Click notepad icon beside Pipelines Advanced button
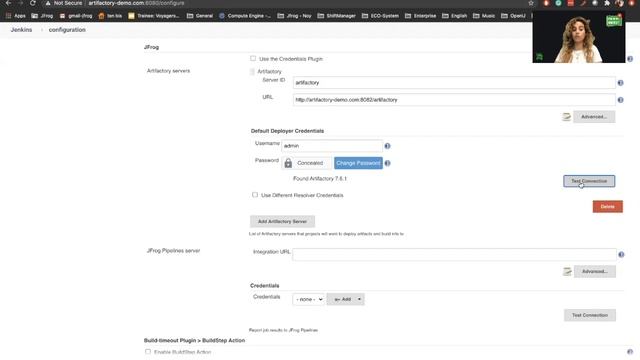This screenshot has height=360, width=640. pos(567,271)
